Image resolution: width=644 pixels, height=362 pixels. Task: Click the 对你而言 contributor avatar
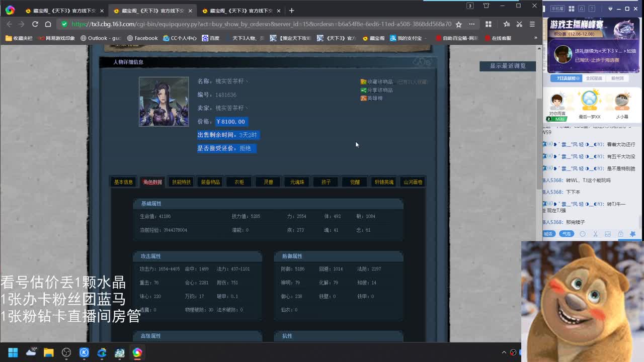tap(557, 102)
